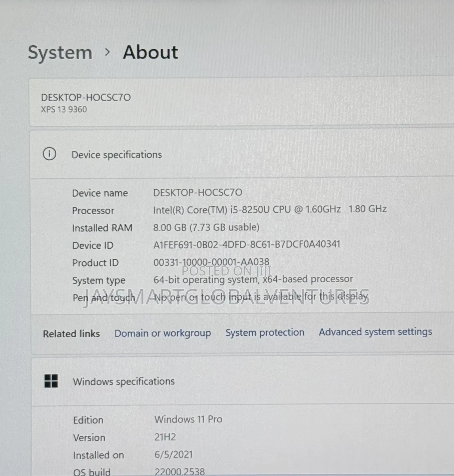Screen dimensions: 454x476
Task: Open the Domain or workgroup link
Action: 163,333
